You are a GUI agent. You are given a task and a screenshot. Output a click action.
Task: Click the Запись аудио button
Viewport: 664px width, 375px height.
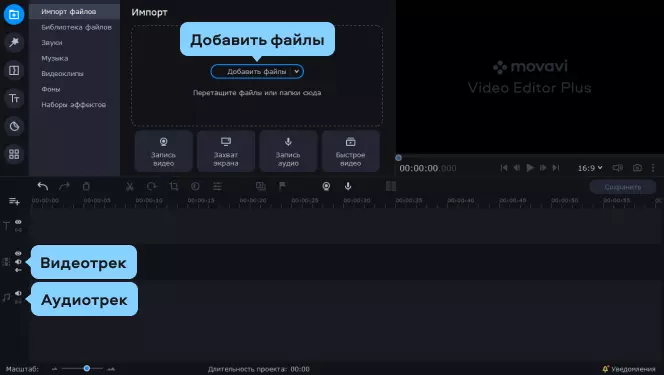(x=288, y=151)
